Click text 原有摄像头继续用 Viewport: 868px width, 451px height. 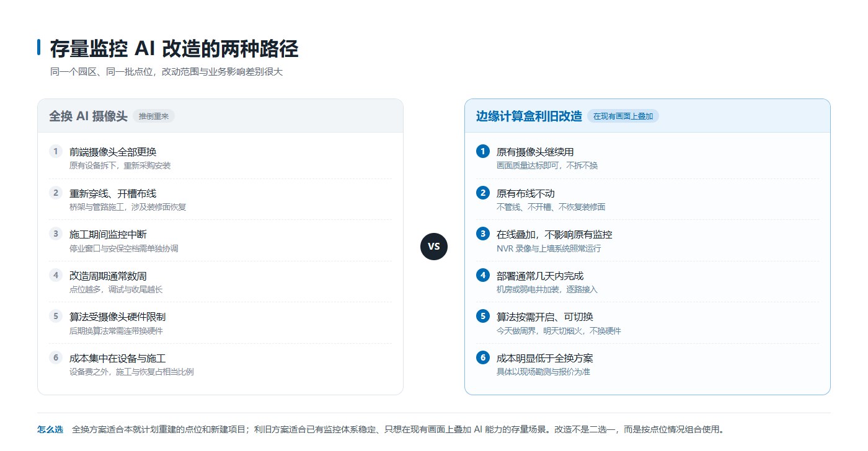pyautogui.click(x=535, y=152)
